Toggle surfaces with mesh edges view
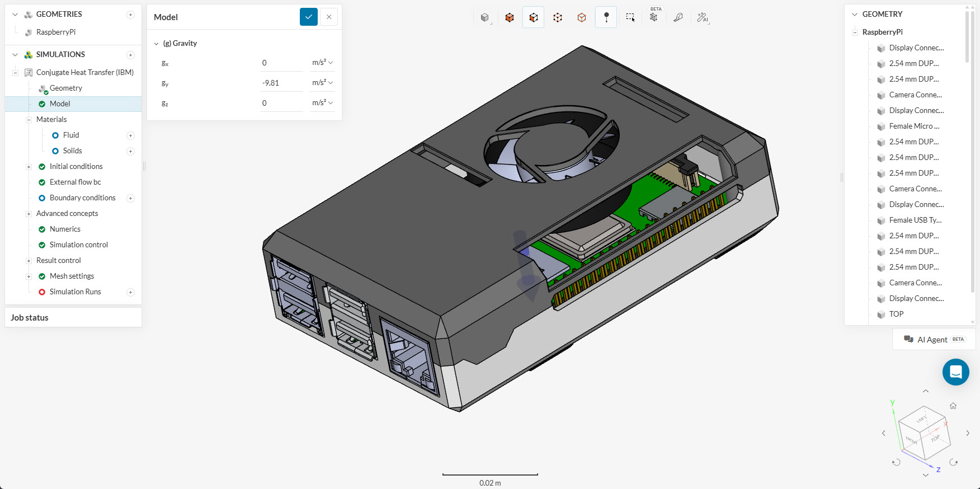Viewport: 980px width, 489px height. [x=533, y=17]
